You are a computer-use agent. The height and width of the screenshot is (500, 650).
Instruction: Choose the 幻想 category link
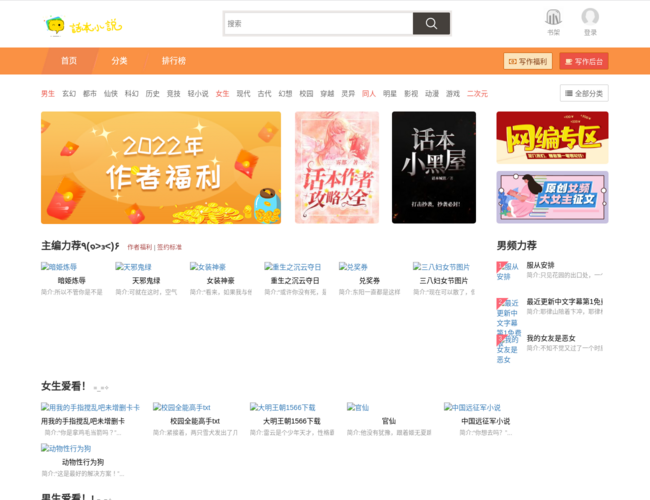(x=285, y=94)
